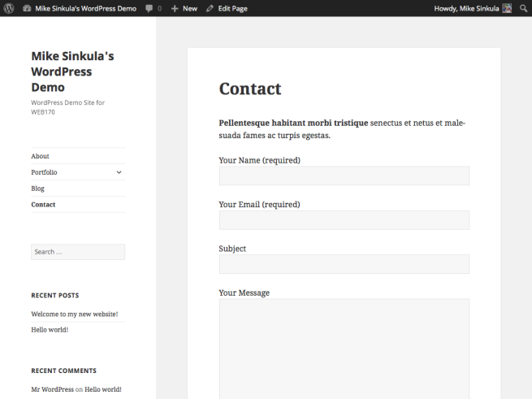
Task: Click the RECENT COMMENTS widget heading
Action: 64,371
